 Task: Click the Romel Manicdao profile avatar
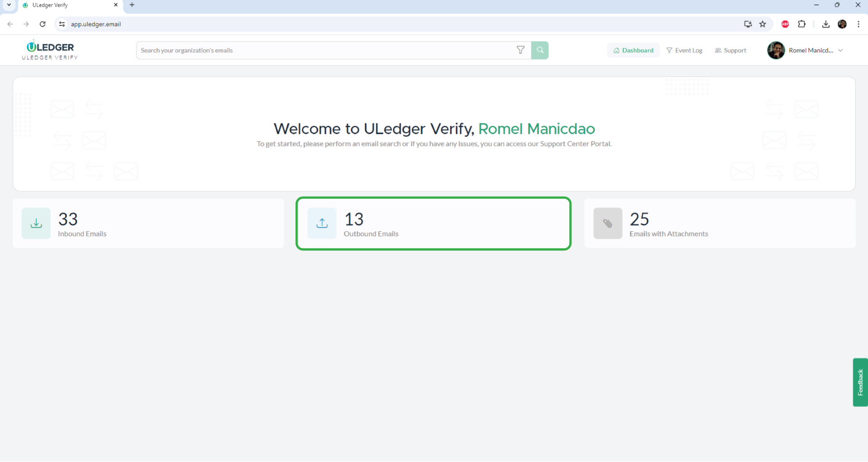(776, 50)
